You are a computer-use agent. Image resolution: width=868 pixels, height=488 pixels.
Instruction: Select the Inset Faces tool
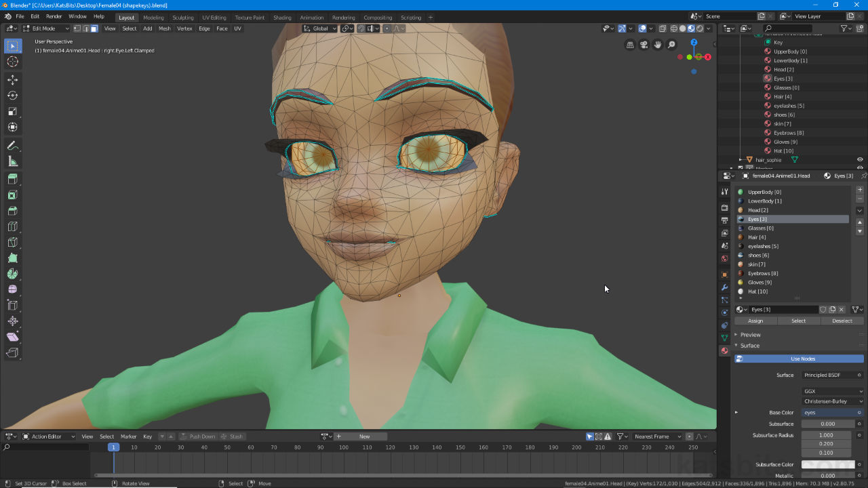pyautogui.click(x=12, y=195)
